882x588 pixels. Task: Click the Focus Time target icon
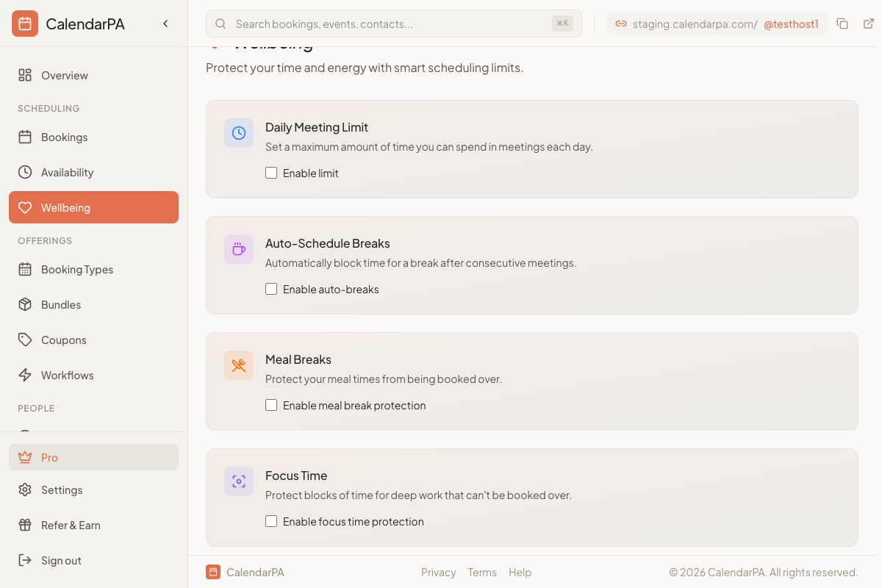coord(239,481)
